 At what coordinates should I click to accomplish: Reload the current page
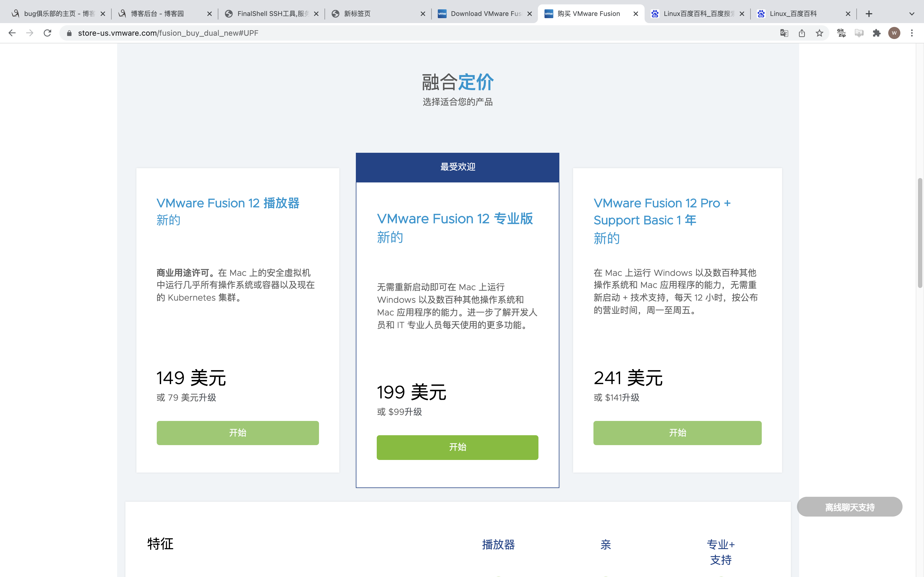[47, 33]
